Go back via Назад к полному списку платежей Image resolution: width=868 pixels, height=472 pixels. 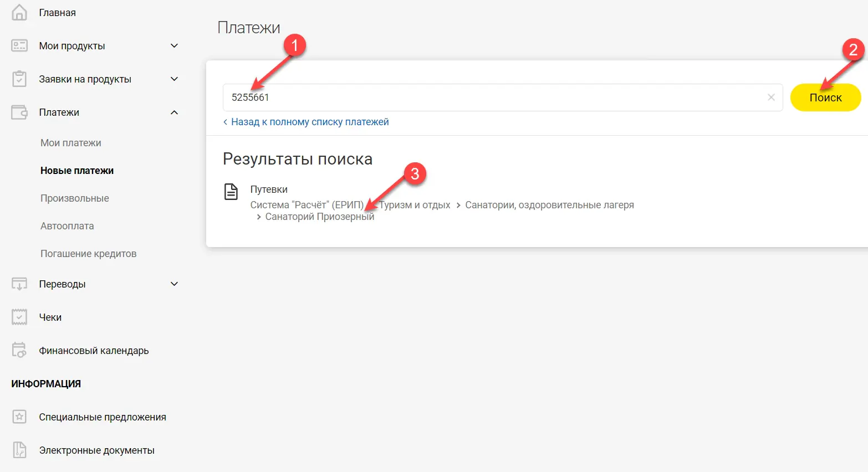point(309,122)
